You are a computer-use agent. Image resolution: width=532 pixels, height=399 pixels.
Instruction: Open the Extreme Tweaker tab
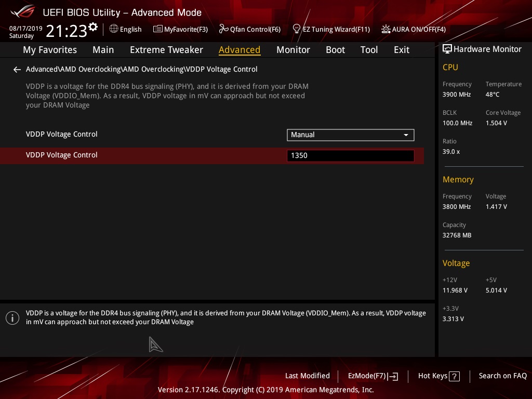click(x=166, y=50)
